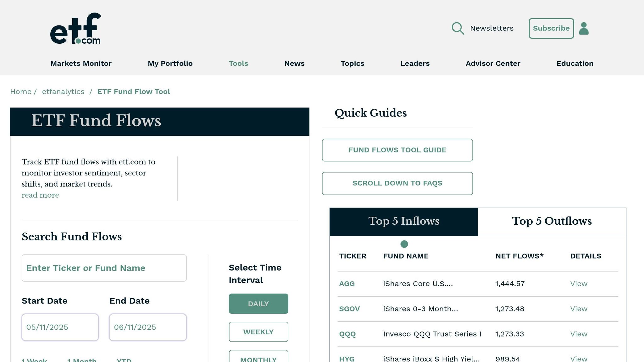Click the etf.com logo
This screenshot has height=362, width=644.
(75, 28)
